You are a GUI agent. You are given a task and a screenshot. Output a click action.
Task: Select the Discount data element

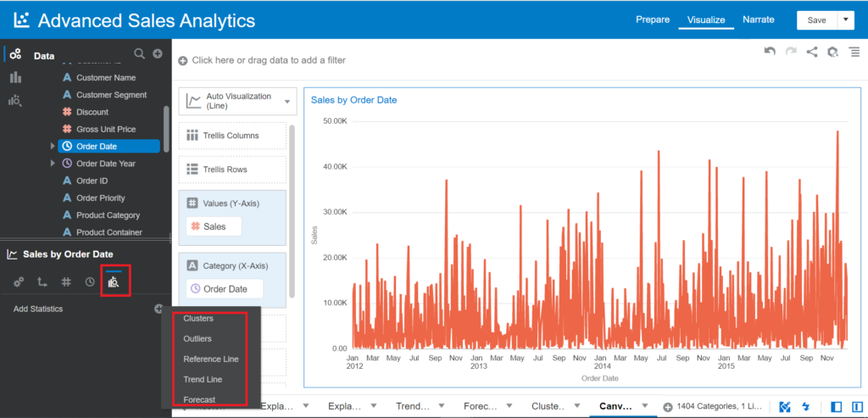pos(92,112)
